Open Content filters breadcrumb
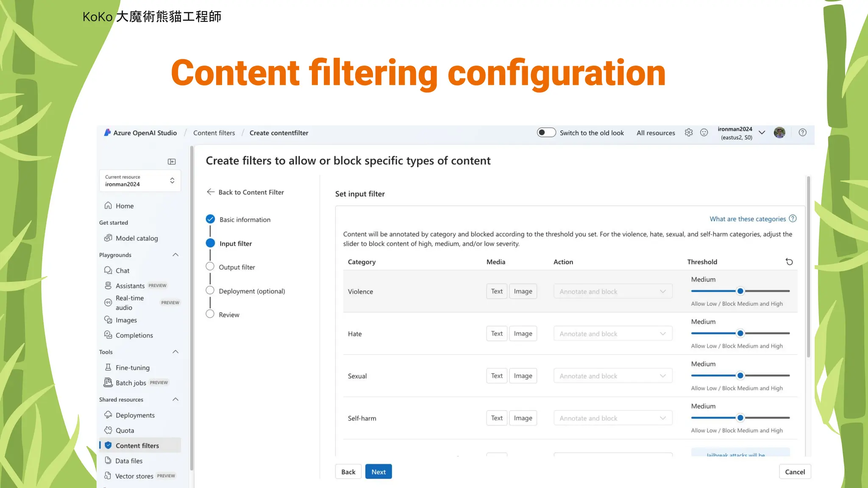868x488 pixels. point(214,133)
